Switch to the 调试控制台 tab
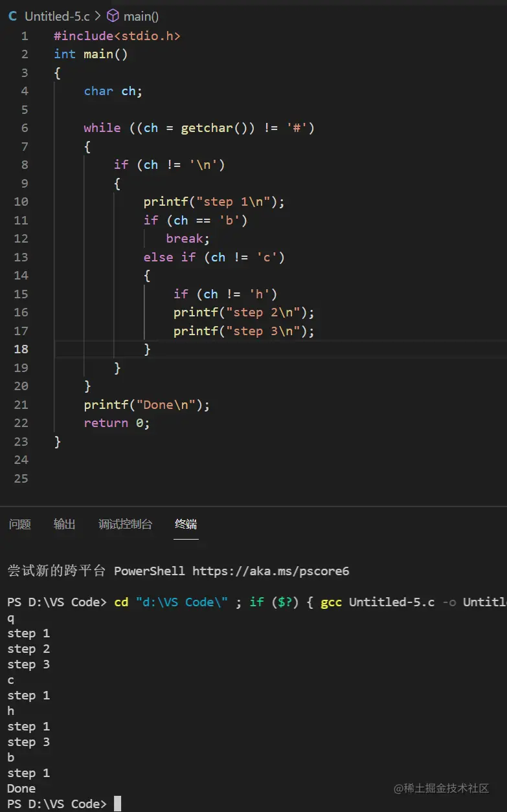Viewport: 507px width, 812px height. [126, 524]
